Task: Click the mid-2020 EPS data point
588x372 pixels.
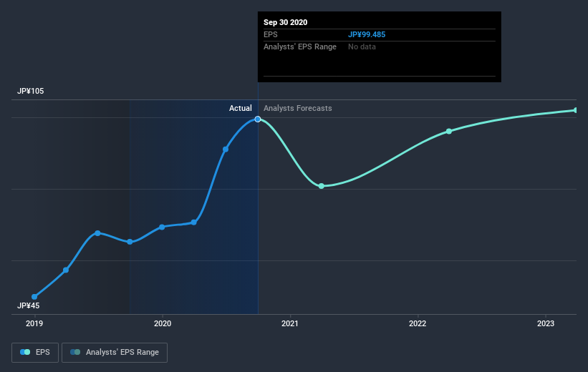Action: click(226, 149)
